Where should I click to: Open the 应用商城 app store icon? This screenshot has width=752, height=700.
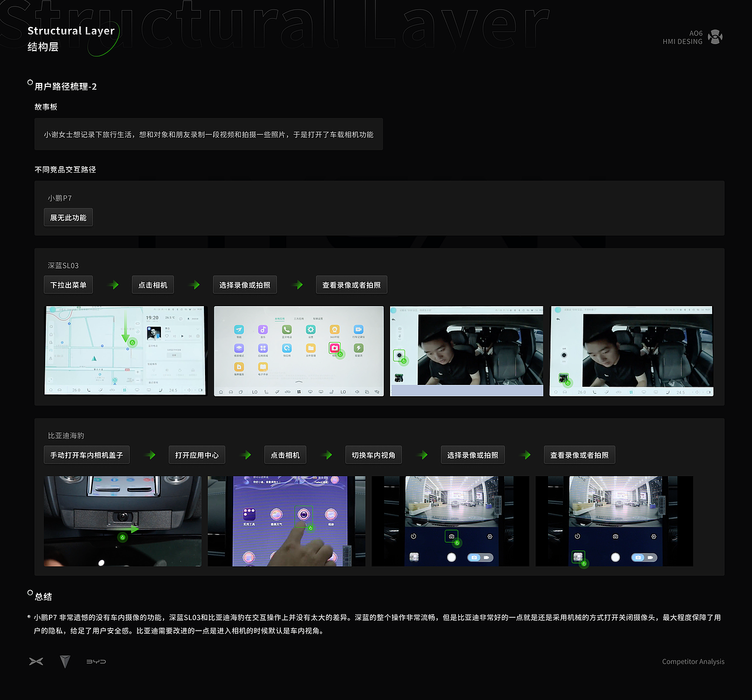pyautogui.click(x=263, y=348)
